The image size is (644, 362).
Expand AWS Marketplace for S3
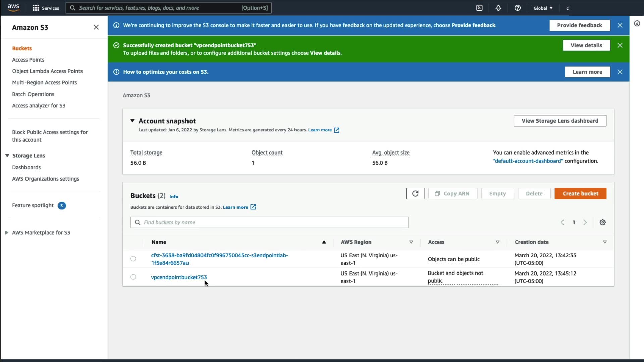[x=7, y=233]
